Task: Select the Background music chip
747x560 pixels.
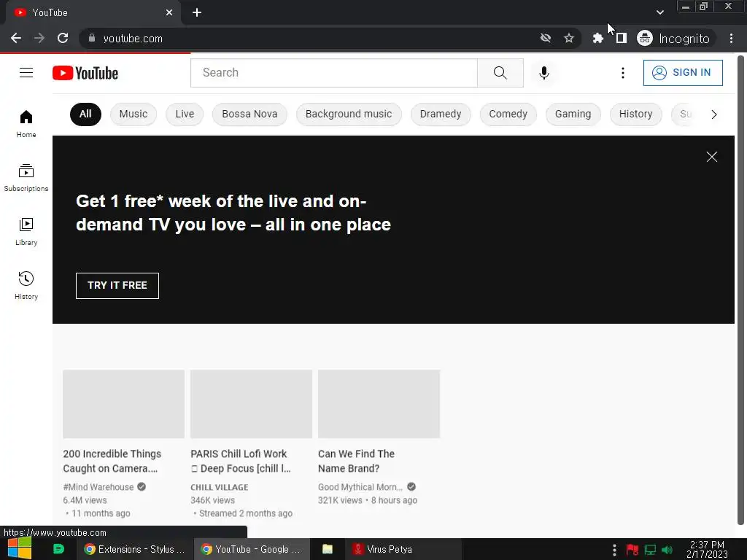Action: tap(349, 114)
